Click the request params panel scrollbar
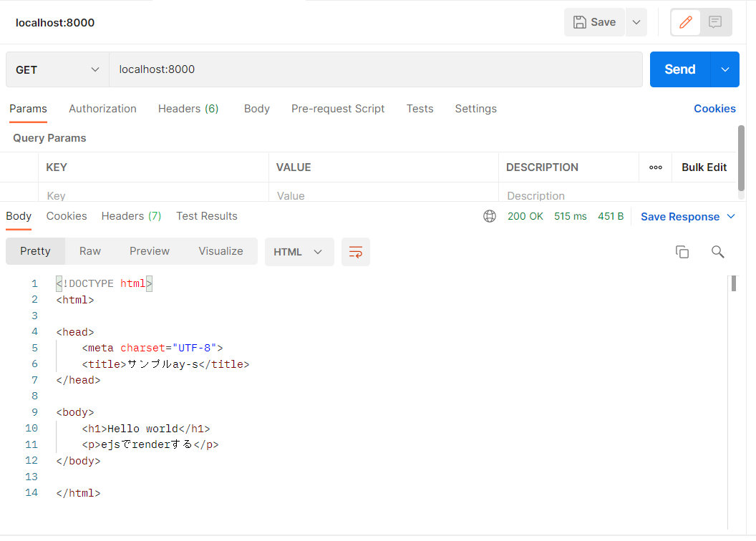The width and height of the screenshot is (756, 541). tap(741, 158)
